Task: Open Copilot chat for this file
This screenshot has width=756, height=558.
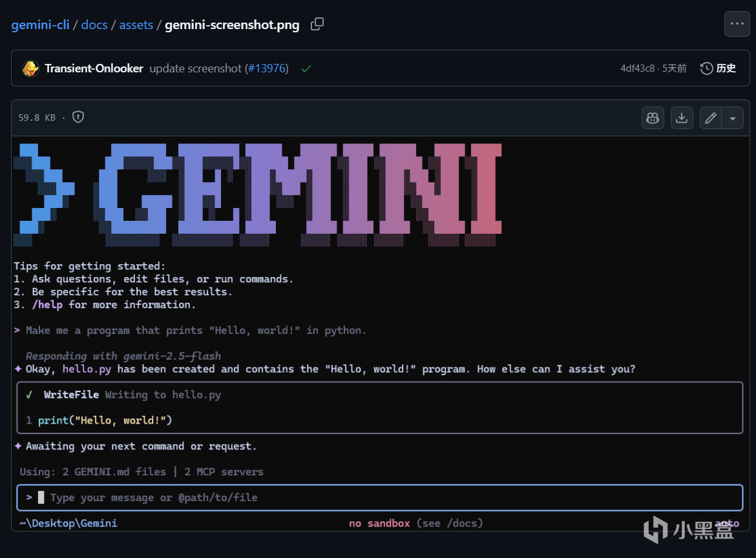Action: [653, 118]
